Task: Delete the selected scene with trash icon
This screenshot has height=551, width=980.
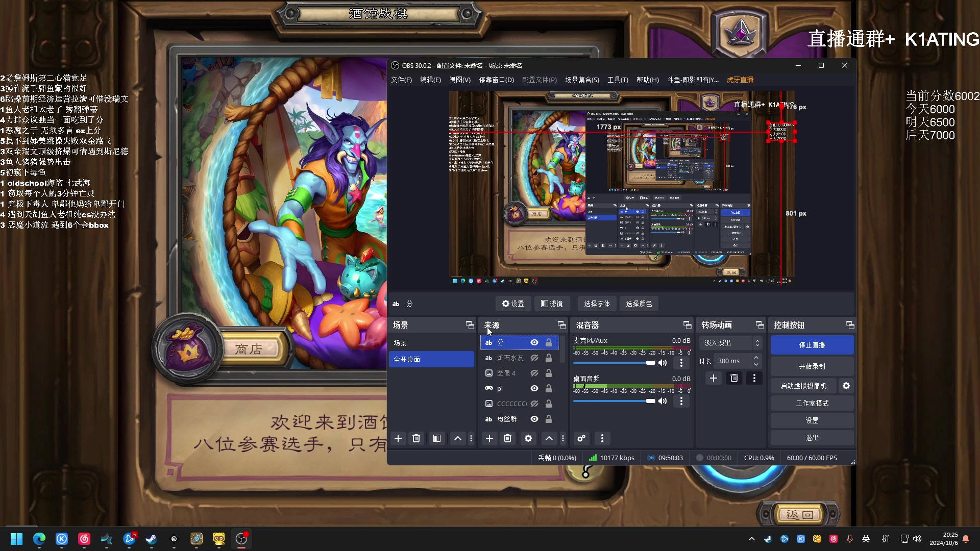Action: click(x=416, y=438)
